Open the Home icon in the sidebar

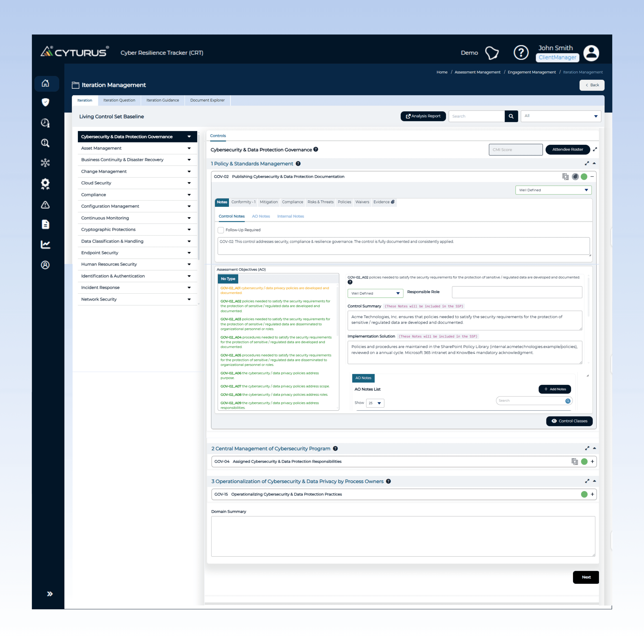45,83
